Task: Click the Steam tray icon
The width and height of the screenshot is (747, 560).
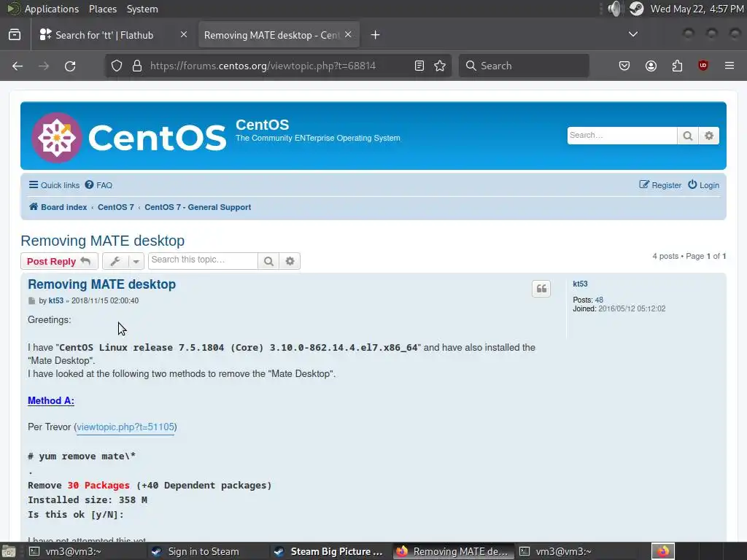Action: (636, 9)
